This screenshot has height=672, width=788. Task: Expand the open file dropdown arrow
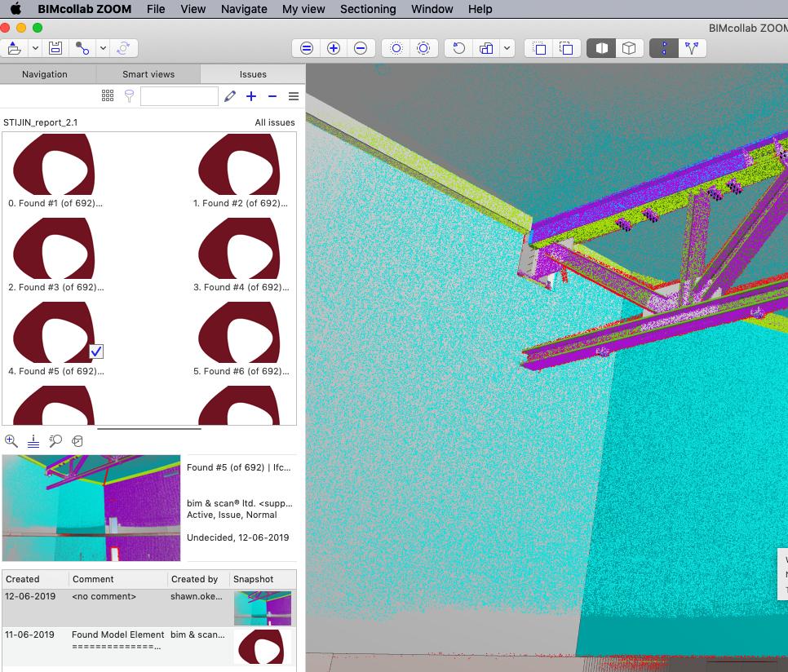pos(35,48)
